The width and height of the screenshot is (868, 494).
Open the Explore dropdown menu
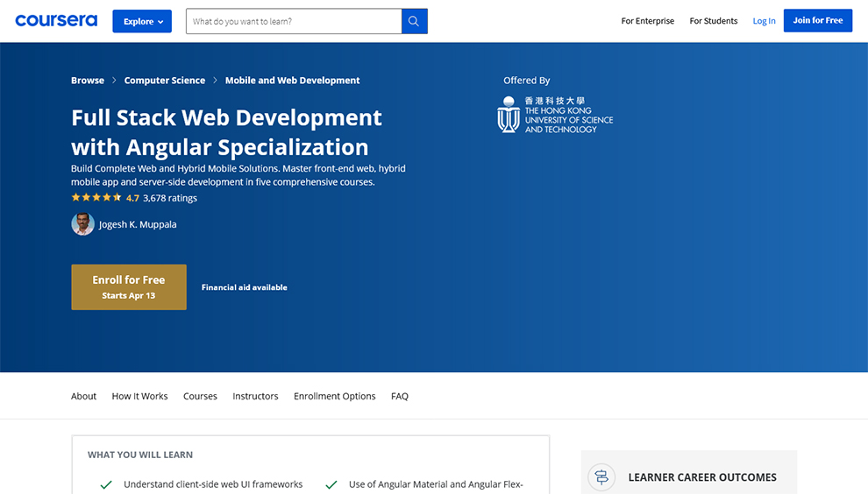click(x=142, y=21)
